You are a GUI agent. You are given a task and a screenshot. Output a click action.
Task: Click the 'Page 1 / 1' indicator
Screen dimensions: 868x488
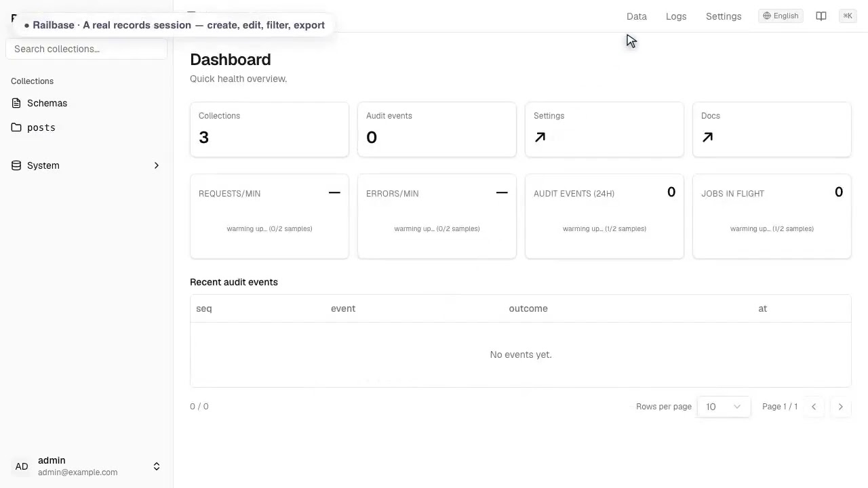[x=780, y=407]
